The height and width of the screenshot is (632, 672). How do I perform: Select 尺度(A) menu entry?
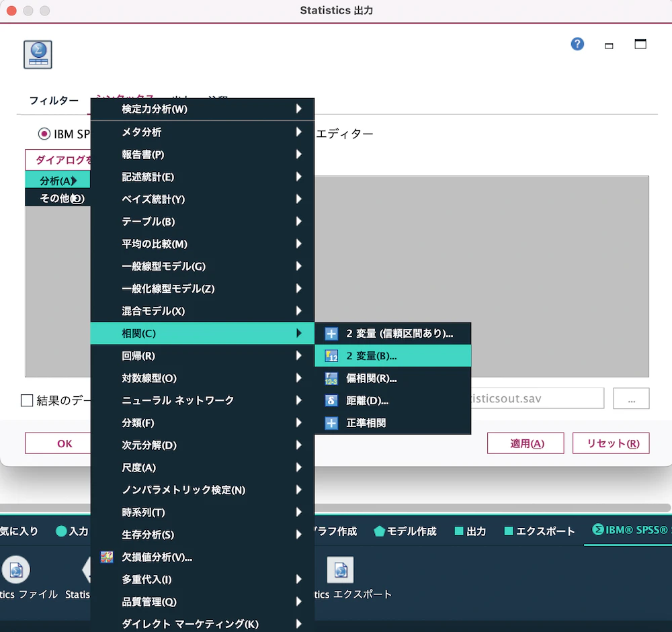[202, 467]
